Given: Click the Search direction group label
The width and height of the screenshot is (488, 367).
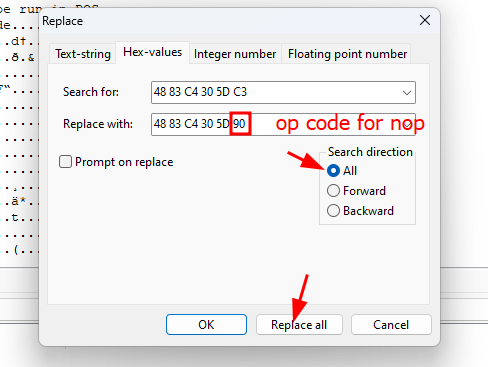Looking at the screenshot, I should (370, 152).
